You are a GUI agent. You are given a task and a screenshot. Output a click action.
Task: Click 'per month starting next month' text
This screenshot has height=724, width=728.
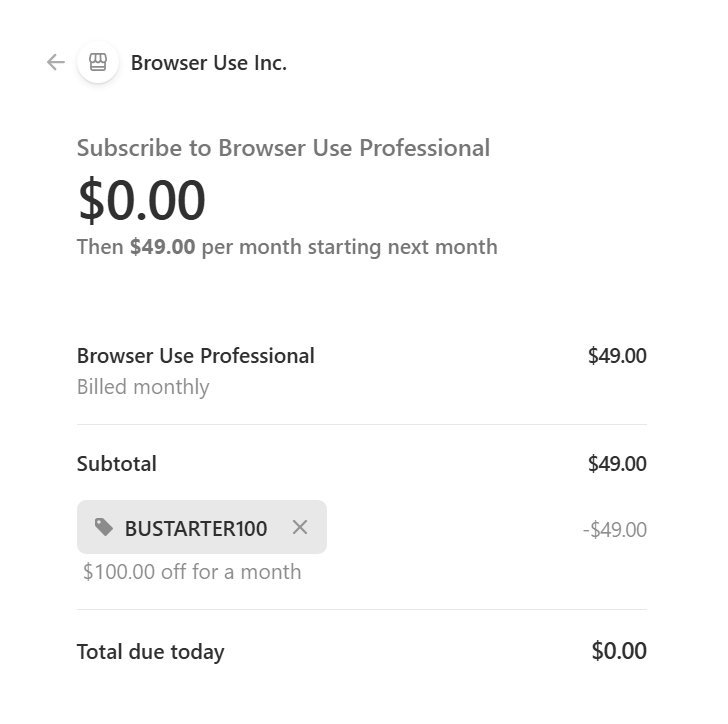349,247
